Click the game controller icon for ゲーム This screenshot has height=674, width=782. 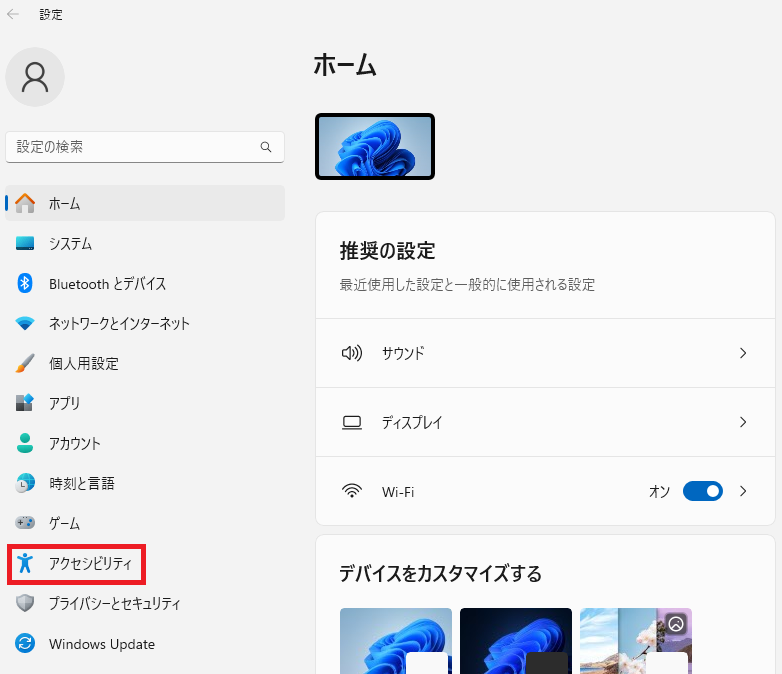tap(26, 523)
